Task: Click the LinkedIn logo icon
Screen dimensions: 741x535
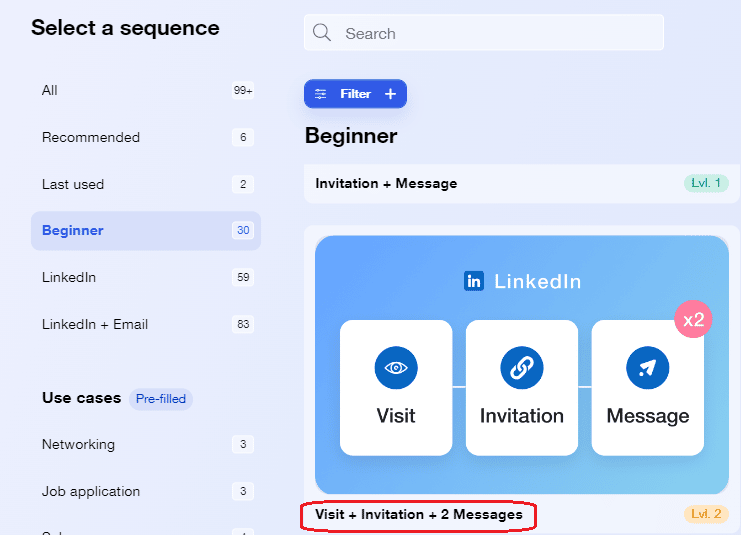Action: [x=474, y=281]
